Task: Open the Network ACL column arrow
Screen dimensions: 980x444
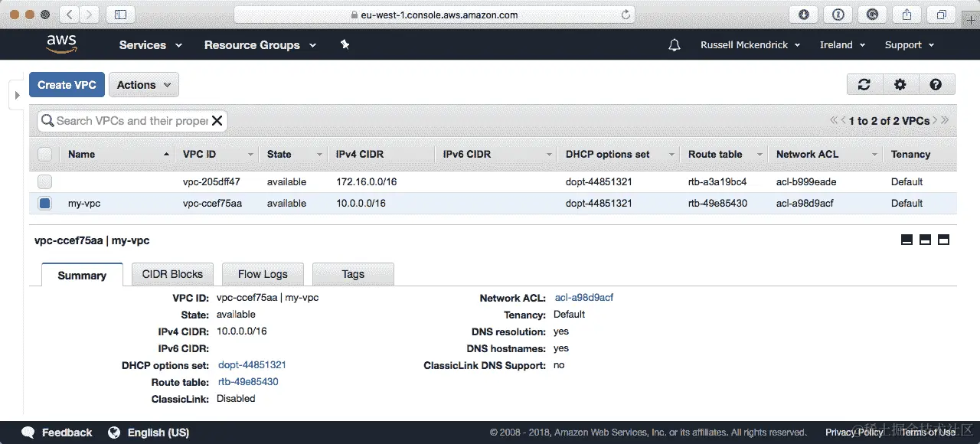Action: tap(874, 155)
